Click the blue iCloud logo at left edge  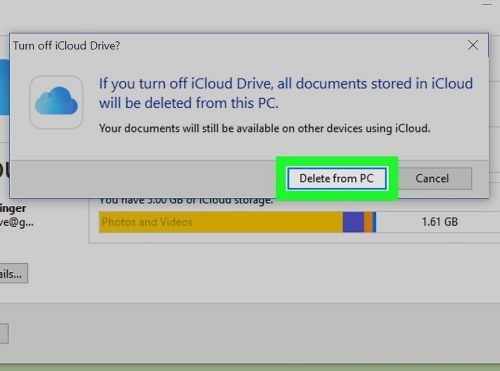click(5, 87)
